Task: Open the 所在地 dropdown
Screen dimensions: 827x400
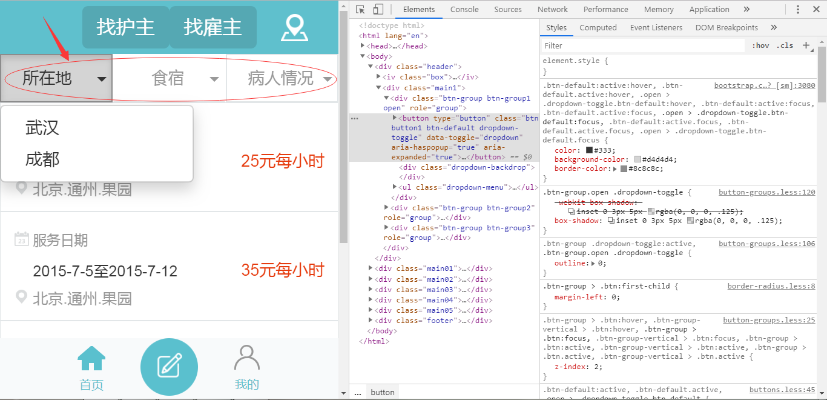Action: pos(57,78)
